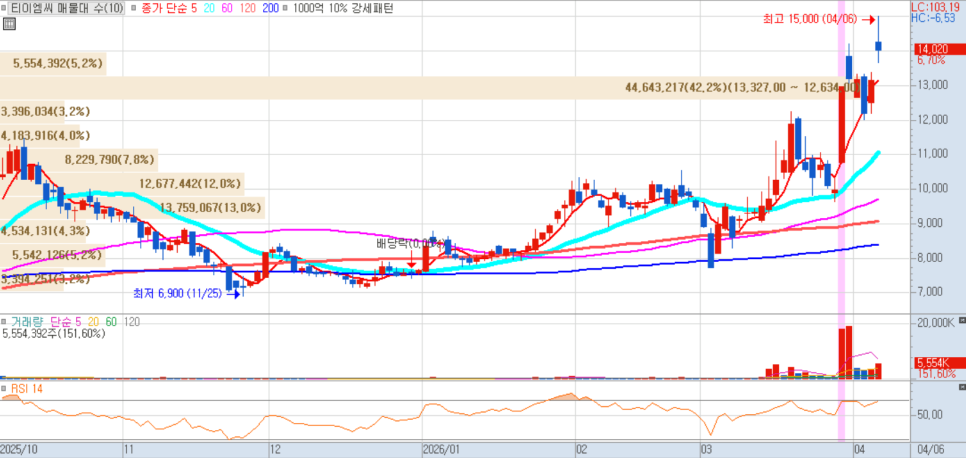Select the cyan 20-day price MA legend
Image resolution: width=966 pixels, height=458 pixels.
(x=208, y=9)
